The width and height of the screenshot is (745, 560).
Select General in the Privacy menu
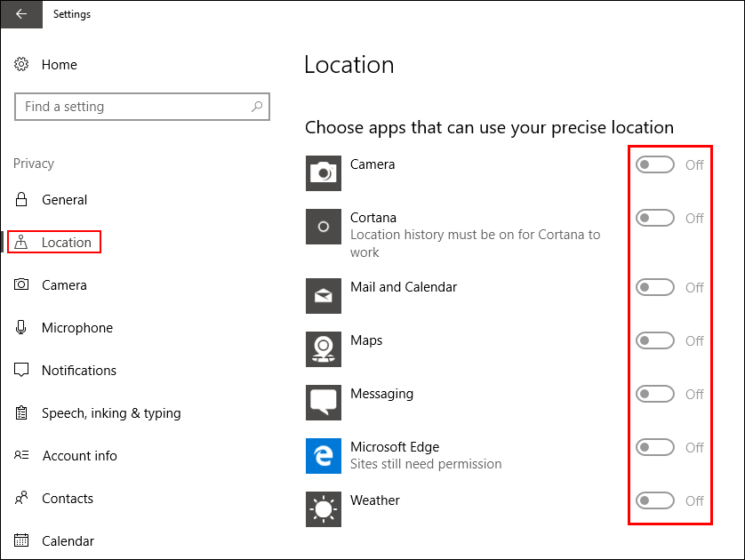click(65, 200)
